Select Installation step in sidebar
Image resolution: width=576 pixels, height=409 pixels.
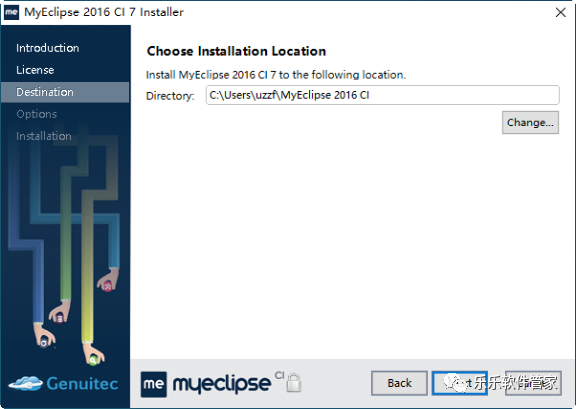tap(43, 136)
